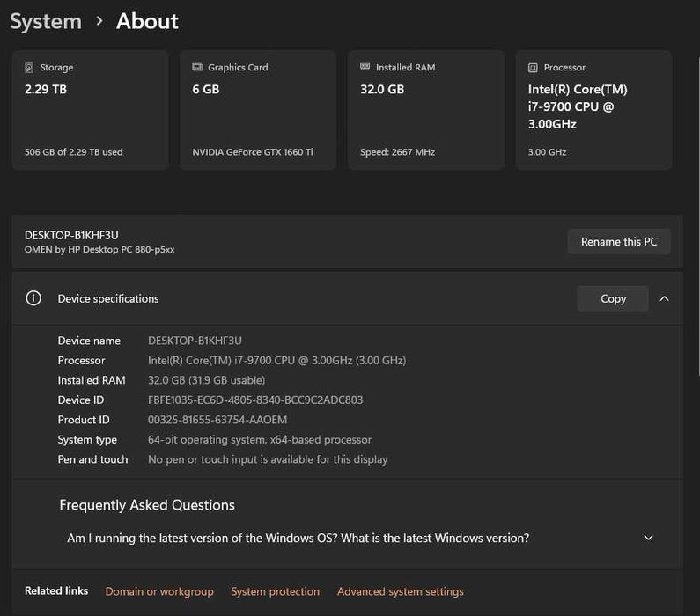The height and width of the screenshot is (616, 700).
Task: Click the Storage drive icon
Action: (29, 68)
